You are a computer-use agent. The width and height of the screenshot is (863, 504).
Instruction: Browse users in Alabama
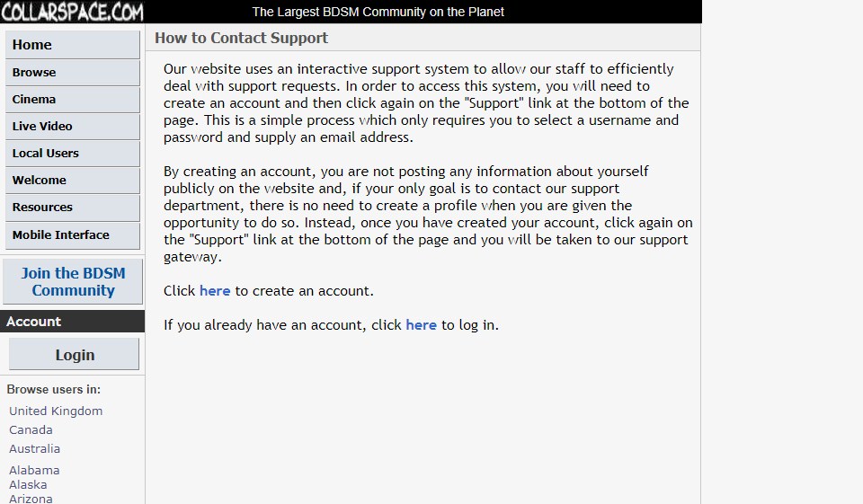tap(34, 471)
